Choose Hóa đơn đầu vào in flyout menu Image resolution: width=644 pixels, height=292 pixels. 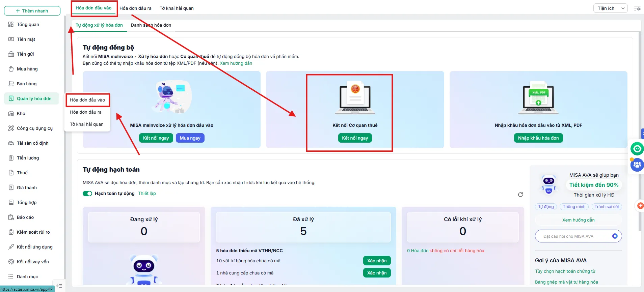(x=87, y=100)
